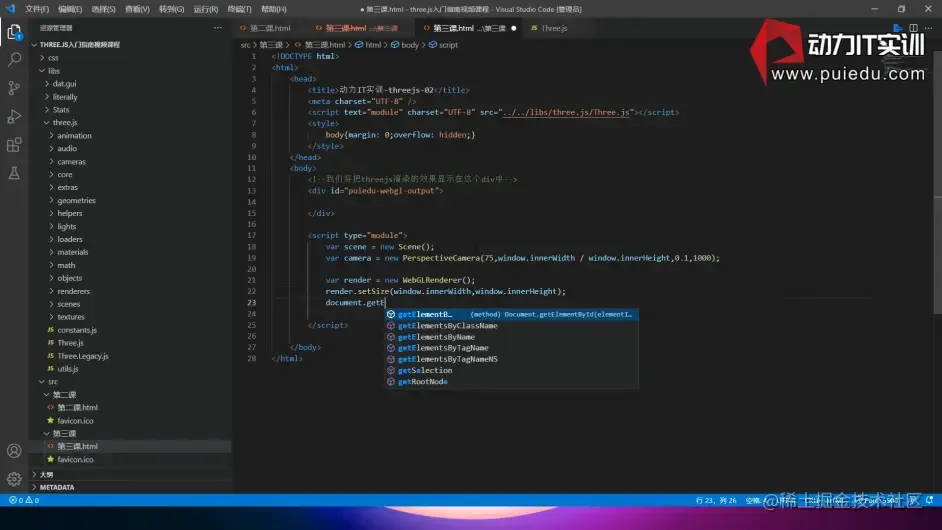This screenshot has height=530, width=942.
Task: Open constants.js file
Action: (76, 330)
